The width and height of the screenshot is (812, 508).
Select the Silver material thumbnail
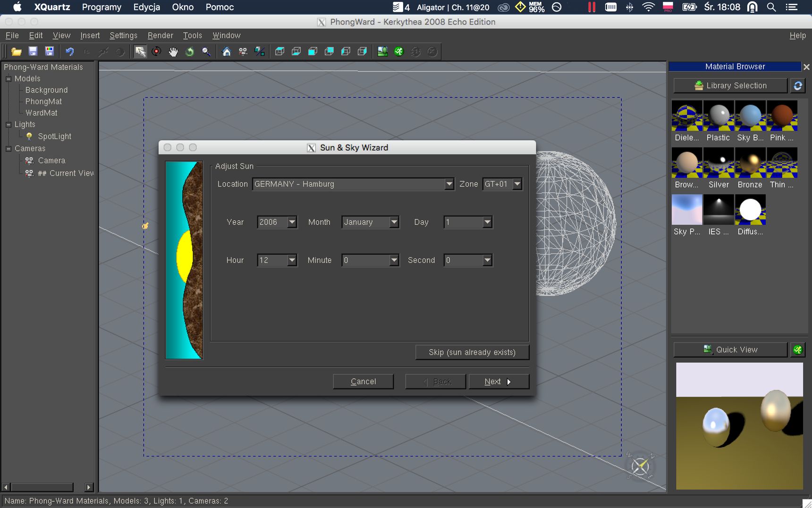click(719, 163)
